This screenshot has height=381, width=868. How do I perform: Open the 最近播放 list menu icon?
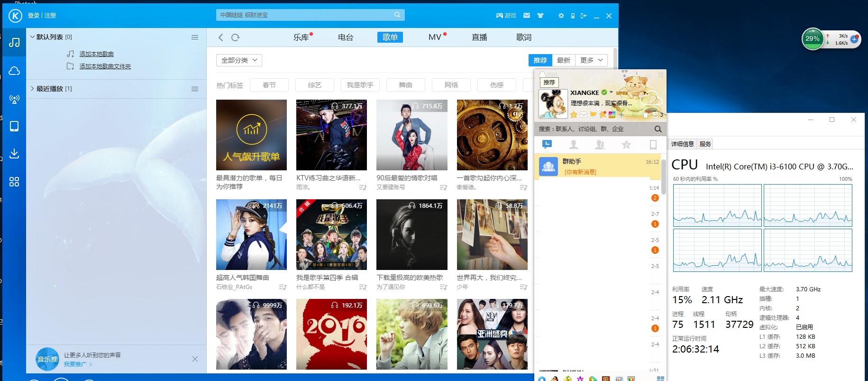(x=195, y=89)
